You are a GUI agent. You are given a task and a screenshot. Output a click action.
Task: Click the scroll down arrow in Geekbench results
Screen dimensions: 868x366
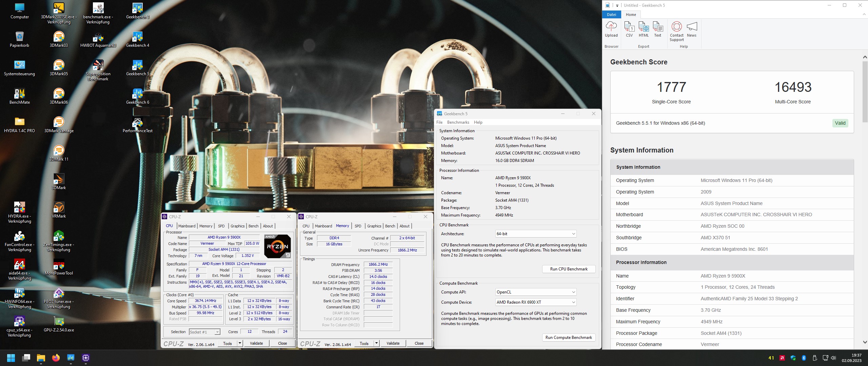click(865, 342)
